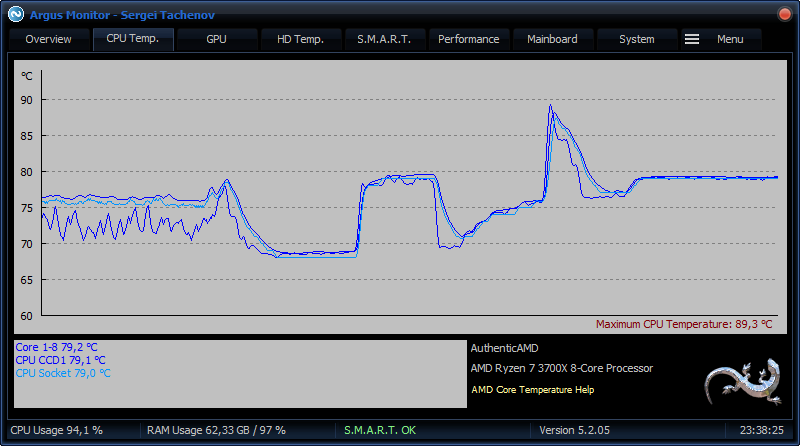Click the 60 axis label on the graph

[x=27, y=316]
